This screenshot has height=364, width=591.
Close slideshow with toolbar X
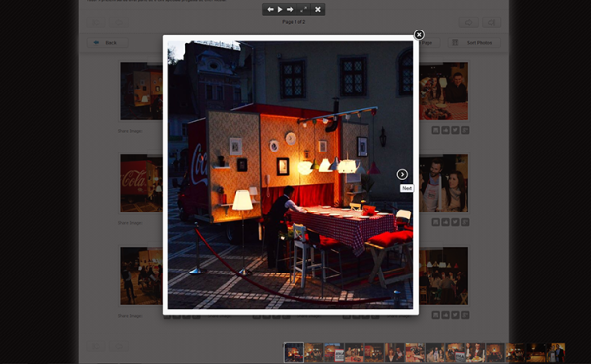(x=318, y=10)
